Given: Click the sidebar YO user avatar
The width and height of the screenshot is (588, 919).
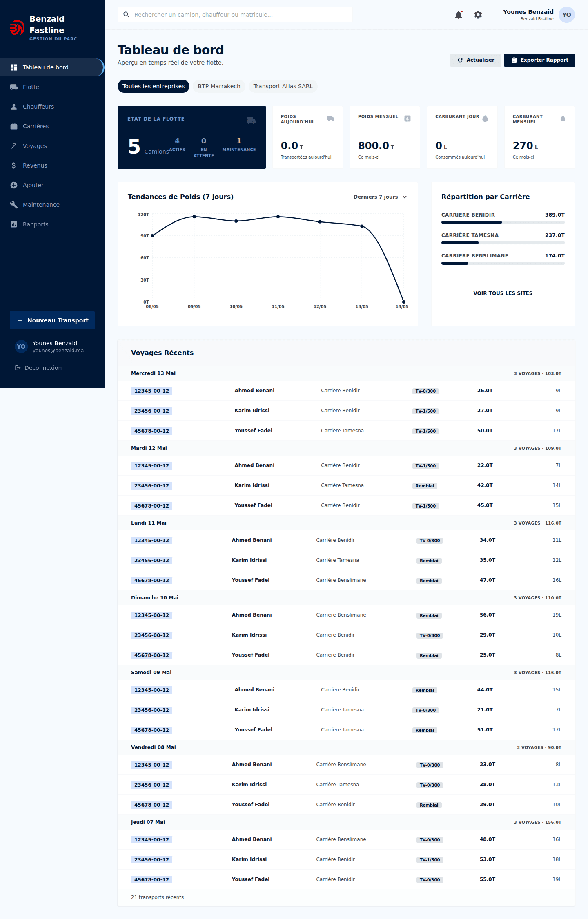Looking at the screenshot, I should point(21,347).
